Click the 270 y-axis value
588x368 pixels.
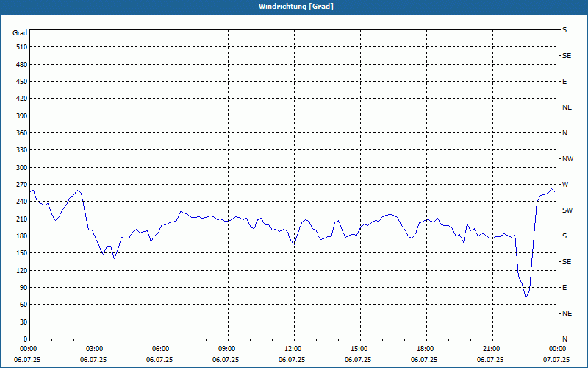(22, 185)
